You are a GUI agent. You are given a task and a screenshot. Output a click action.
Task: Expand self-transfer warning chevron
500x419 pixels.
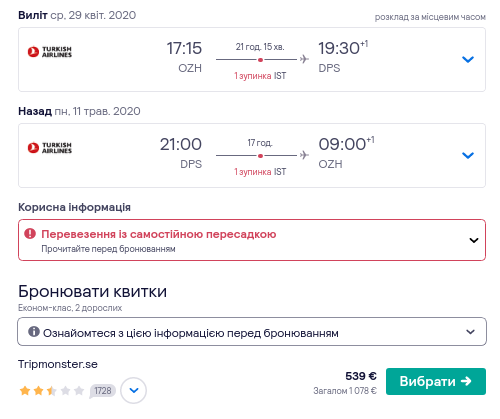(x=474, y=240)
